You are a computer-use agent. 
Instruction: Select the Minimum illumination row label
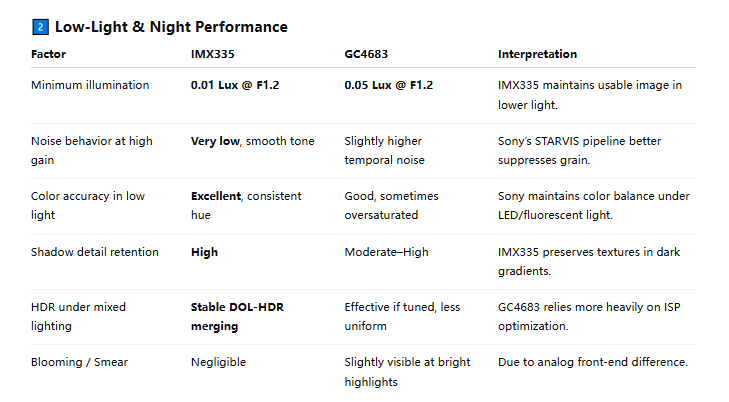[x=90, y=85]
